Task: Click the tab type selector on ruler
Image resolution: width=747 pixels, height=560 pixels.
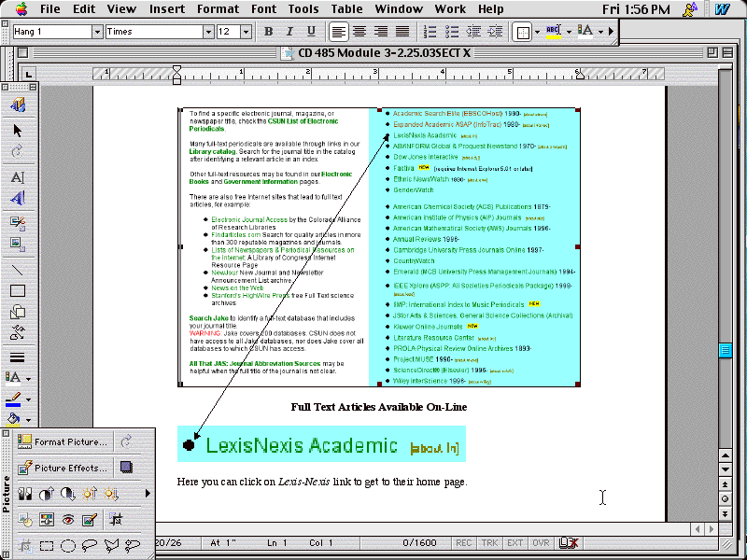Action: (29, 74)
